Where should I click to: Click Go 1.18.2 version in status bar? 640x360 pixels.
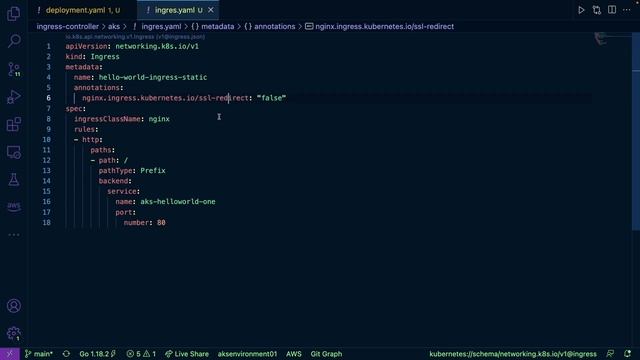[x=98, y=354]
